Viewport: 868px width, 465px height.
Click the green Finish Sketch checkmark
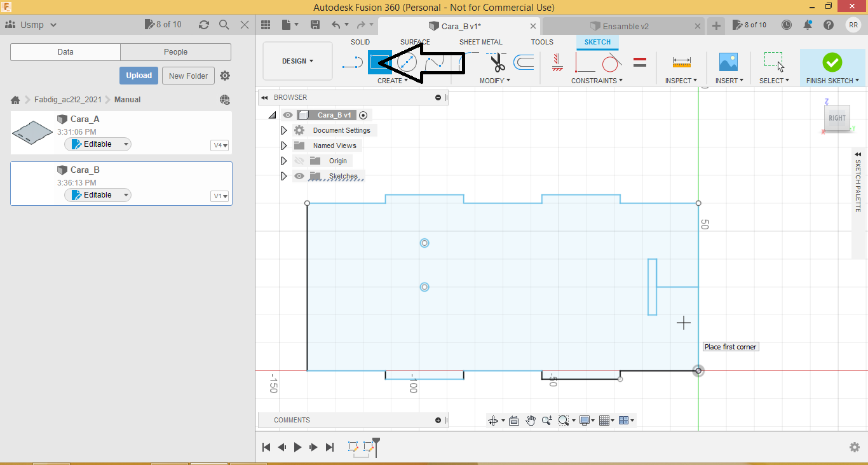click(x=832, y=62)
